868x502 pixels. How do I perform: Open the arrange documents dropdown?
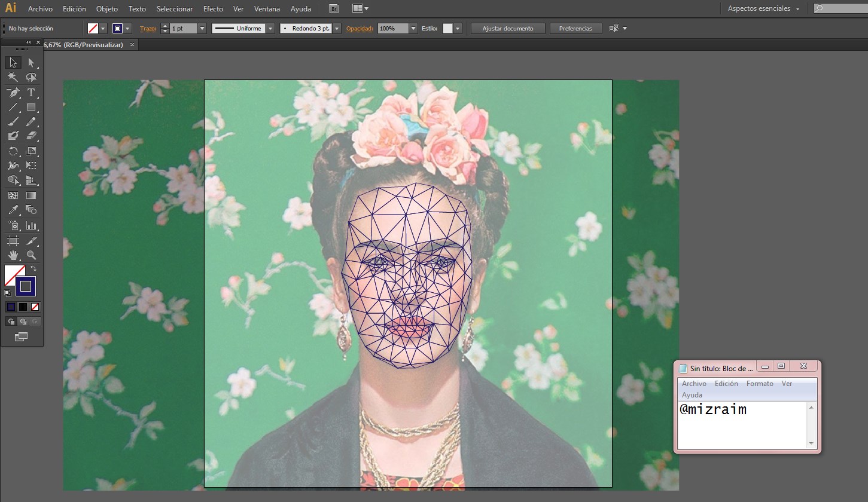(360, 9)
